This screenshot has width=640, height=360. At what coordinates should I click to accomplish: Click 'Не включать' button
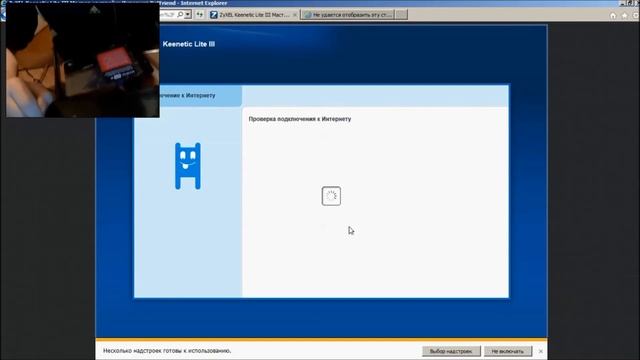click(x=508, y=351)
